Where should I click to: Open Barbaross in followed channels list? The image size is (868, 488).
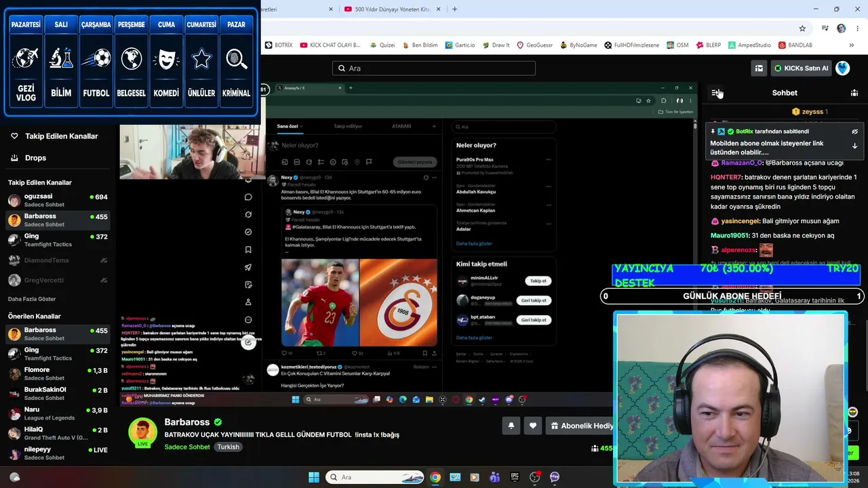pos(58,220)
